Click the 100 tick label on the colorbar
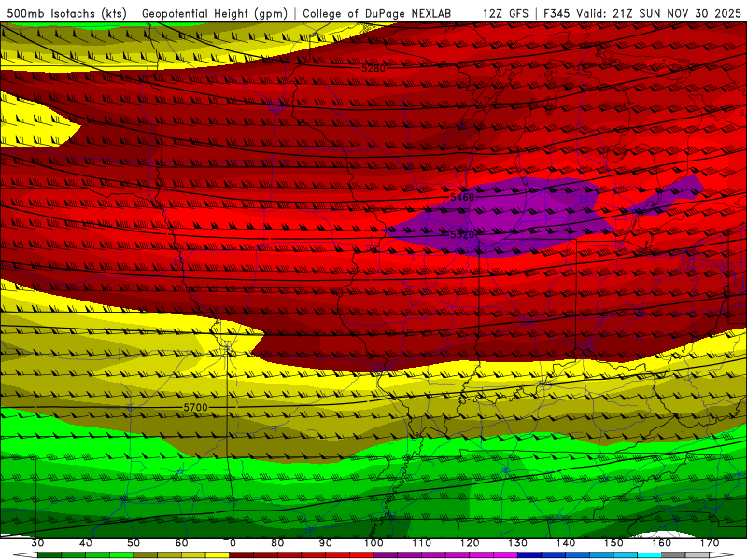 373,543
